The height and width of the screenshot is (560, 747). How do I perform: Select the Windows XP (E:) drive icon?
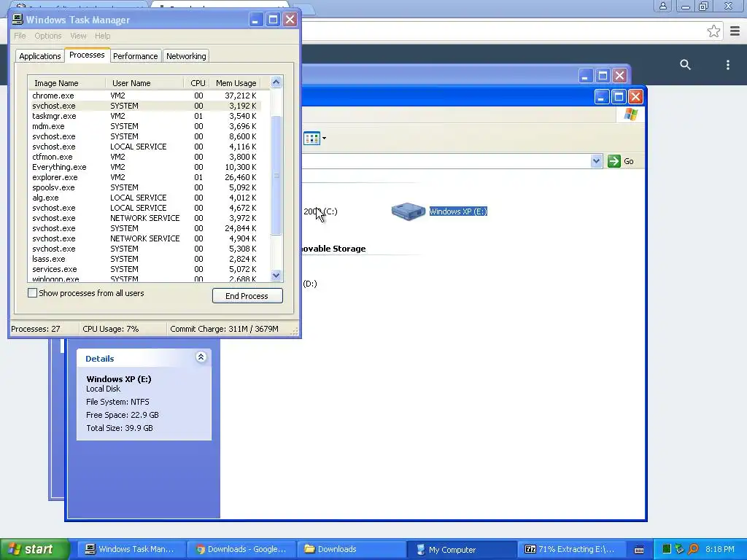pyautogui.click(x=409, y=211)
